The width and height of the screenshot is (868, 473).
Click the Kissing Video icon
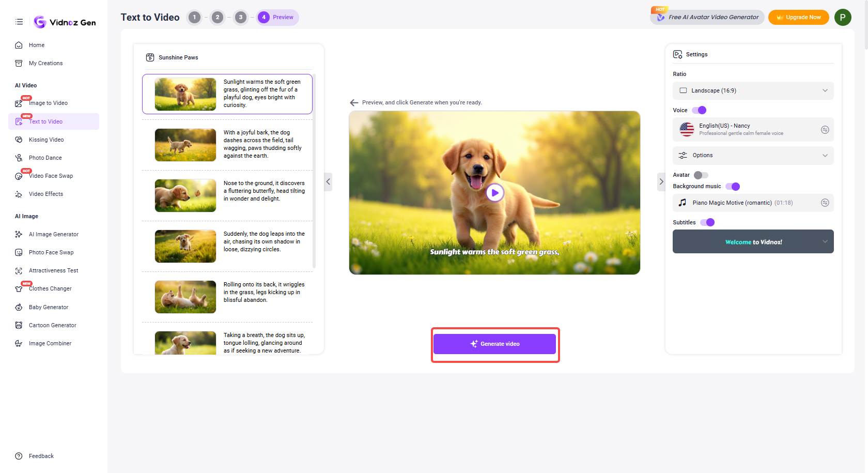(19, 140)
